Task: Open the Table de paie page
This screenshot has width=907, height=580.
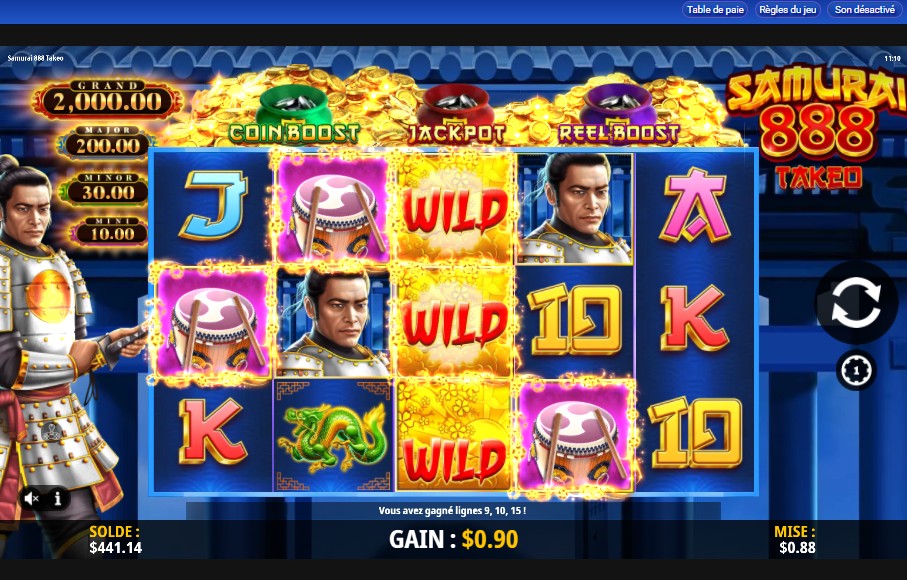Action: (715, 10)
